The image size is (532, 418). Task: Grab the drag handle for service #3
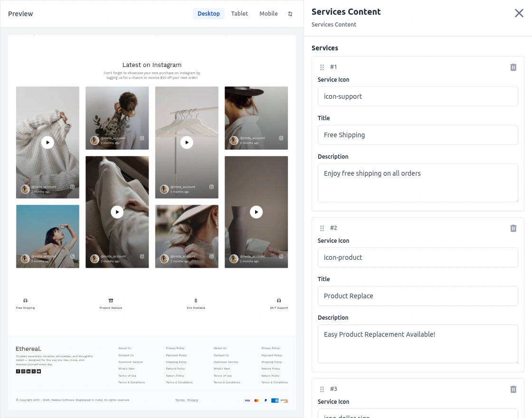[322, 389]
